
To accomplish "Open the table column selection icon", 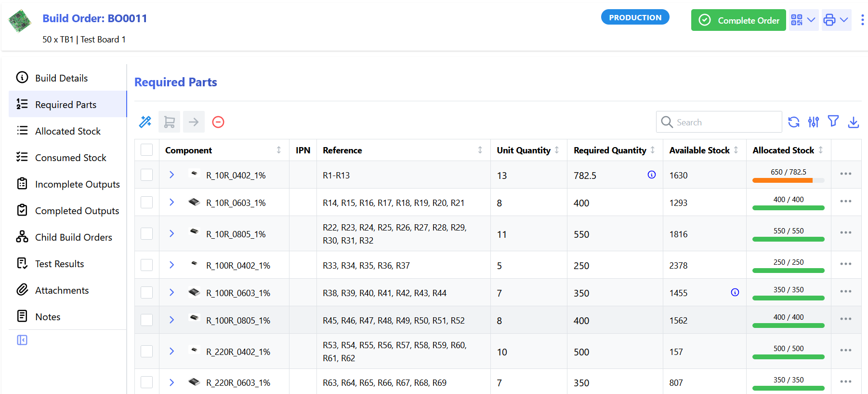I will click(814, 122).
